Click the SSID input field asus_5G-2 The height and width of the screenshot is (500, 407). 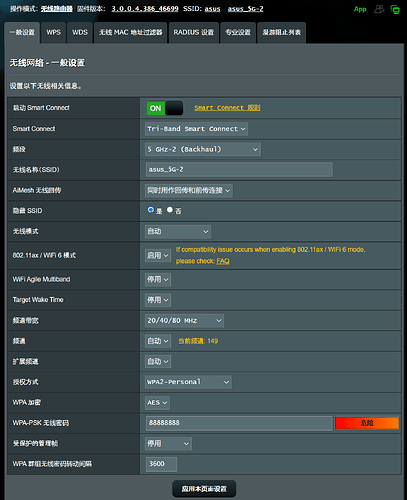point(239,170)
